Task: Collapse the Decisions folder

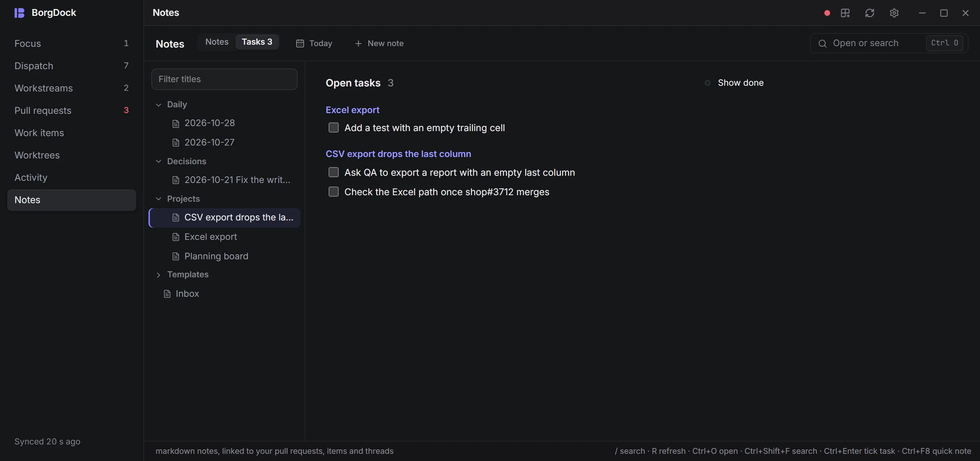Action: (158, 161)
